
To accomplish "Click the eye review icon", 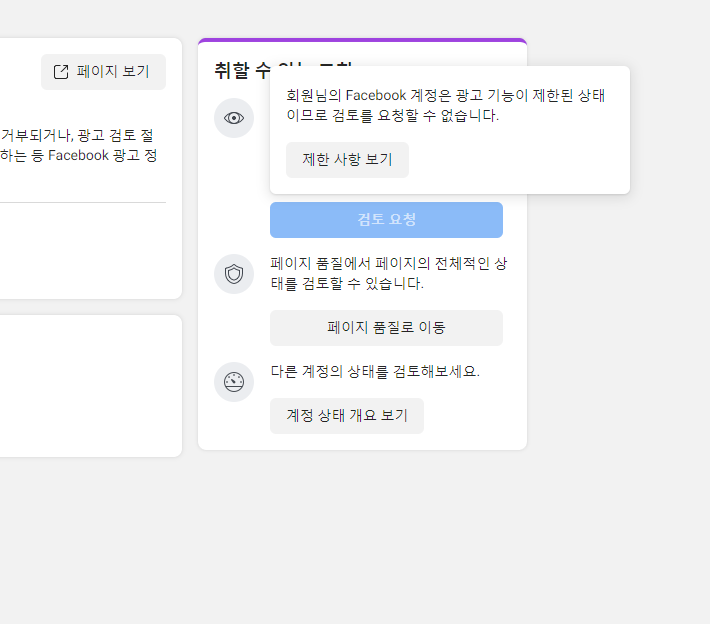I will click(x=234, y=118).
